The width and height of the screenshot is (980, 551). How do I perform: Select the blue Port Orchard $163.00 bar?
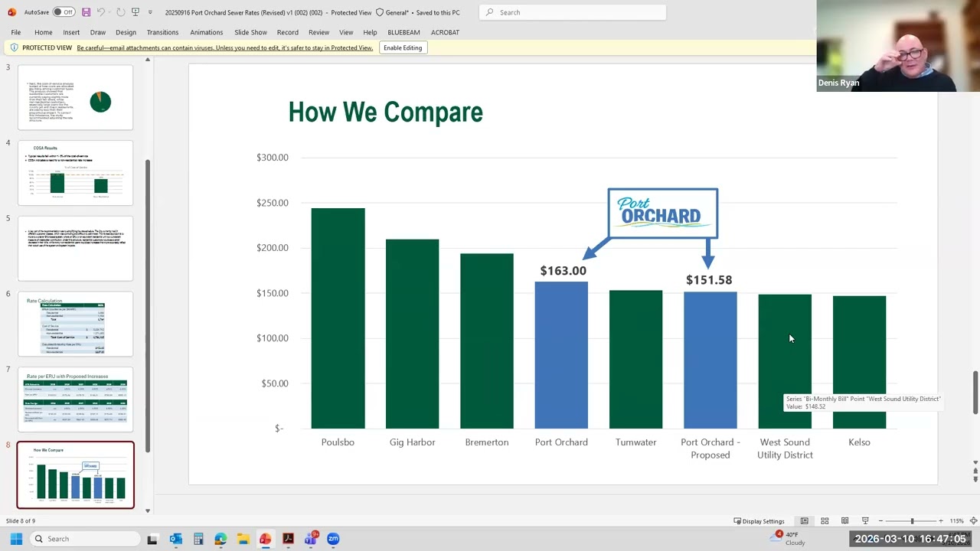561,355
